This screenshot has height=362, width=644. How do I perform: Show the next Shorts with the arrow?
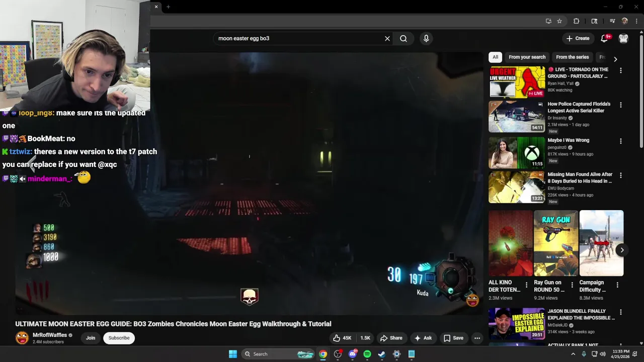coord(622,250)
